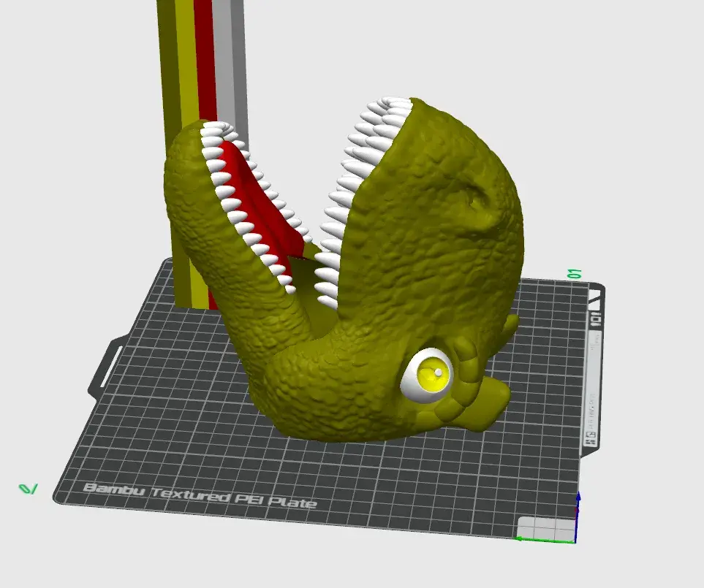This screenshot has height=588, width=704.
Task: Click the light gray exclusion area on plate corner
Action: click(545, 527)
